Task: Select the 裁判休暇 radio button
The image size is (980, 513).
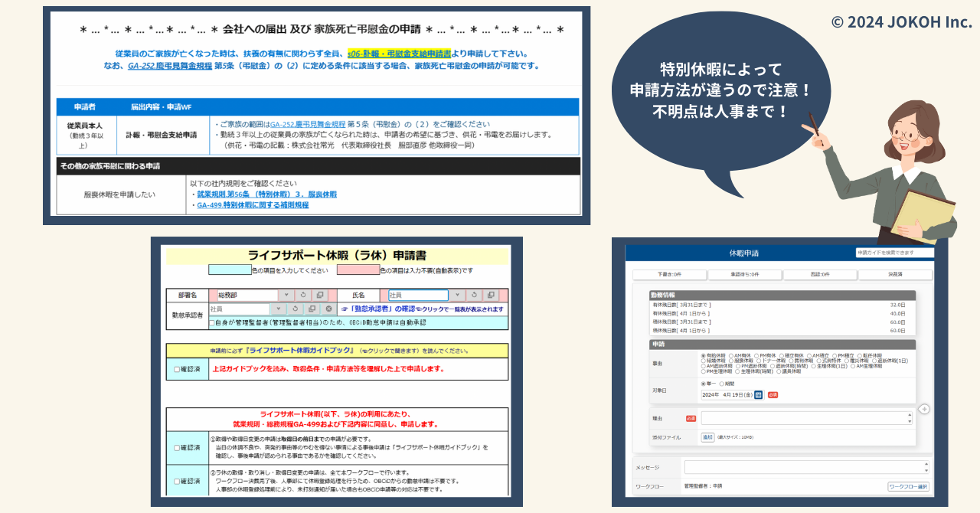Action: [x=791, y=361]
